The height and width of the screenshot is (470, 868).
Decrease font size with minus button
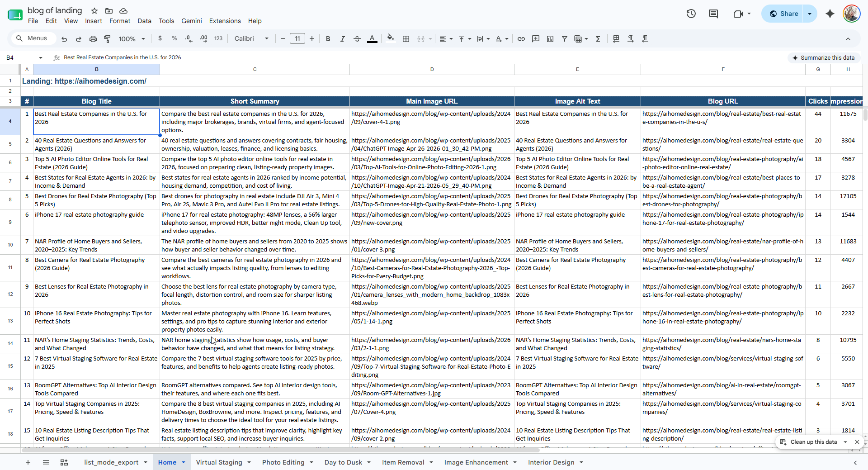click(x=283, y=39)
